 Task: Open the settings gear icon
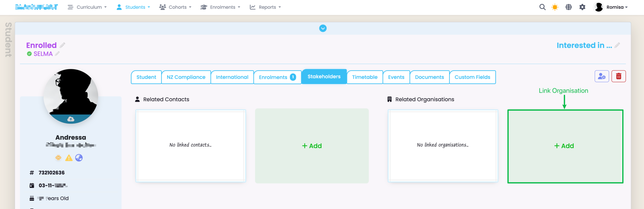(582, 7)
